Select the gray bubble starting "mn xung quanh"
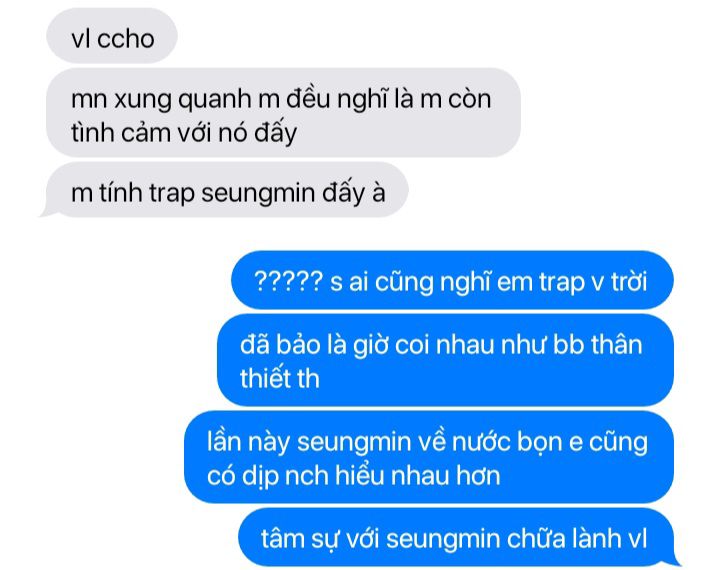The height and width of the screenshot is (570, 720). coord(283,113)
